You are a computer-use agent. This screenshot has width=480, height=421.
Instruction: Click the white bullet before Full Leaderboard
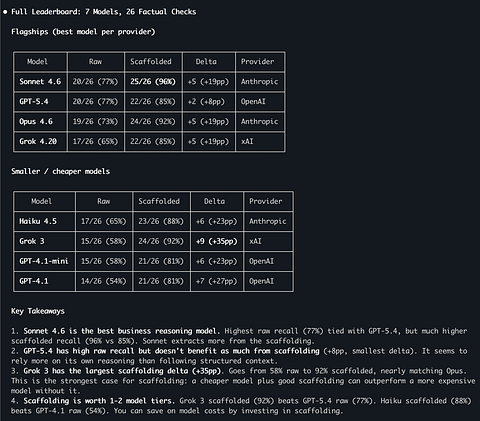point(5,12)
